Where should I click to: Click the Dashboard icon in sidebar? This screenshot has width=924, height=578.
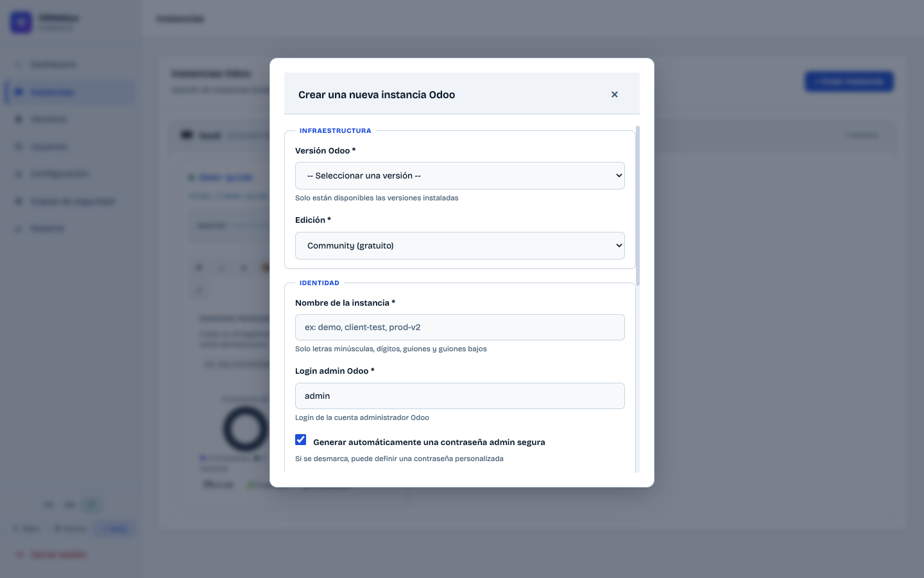[19, 65]
